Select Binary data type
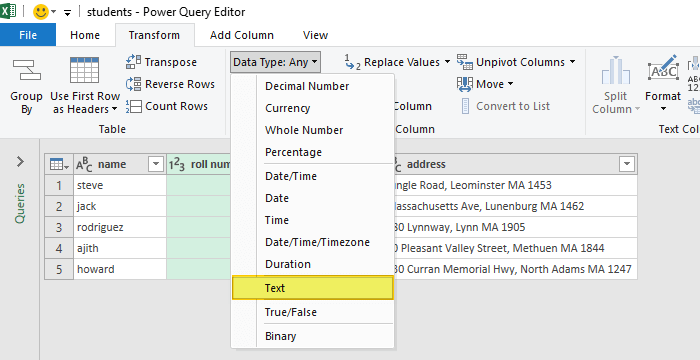This screenshot has height=360, width=700. [312, 336]
